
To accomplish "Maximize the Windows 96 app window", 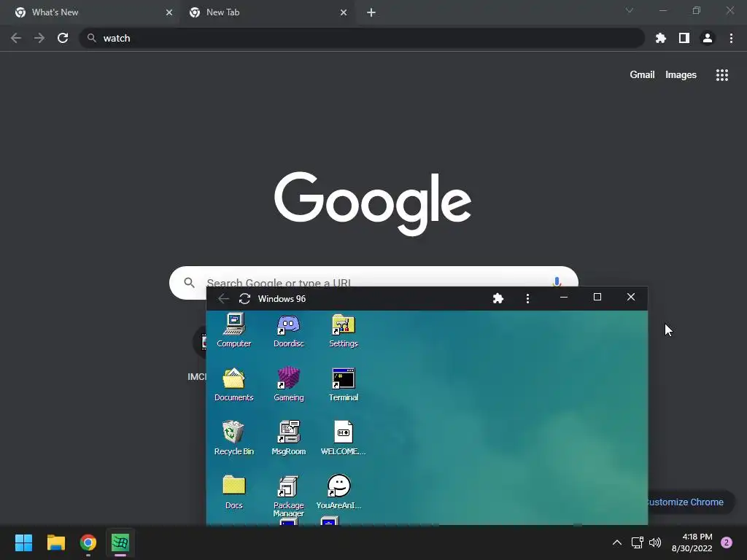I will point(597,297).
